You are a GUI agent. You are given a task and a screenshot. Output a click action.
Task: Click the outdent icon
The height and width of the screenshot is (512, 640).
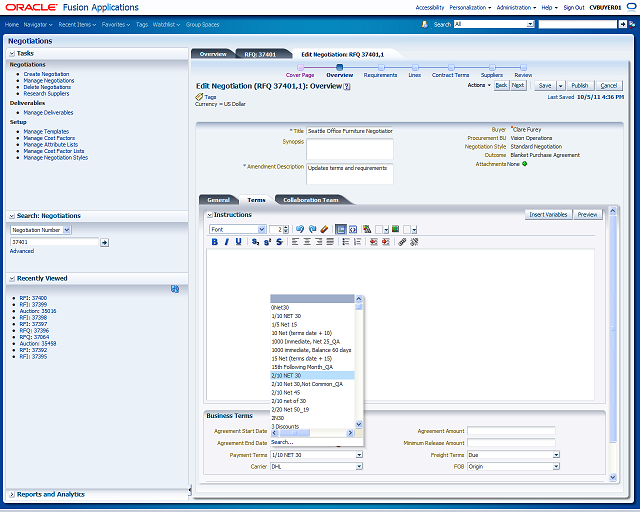(x=373, y=242)
